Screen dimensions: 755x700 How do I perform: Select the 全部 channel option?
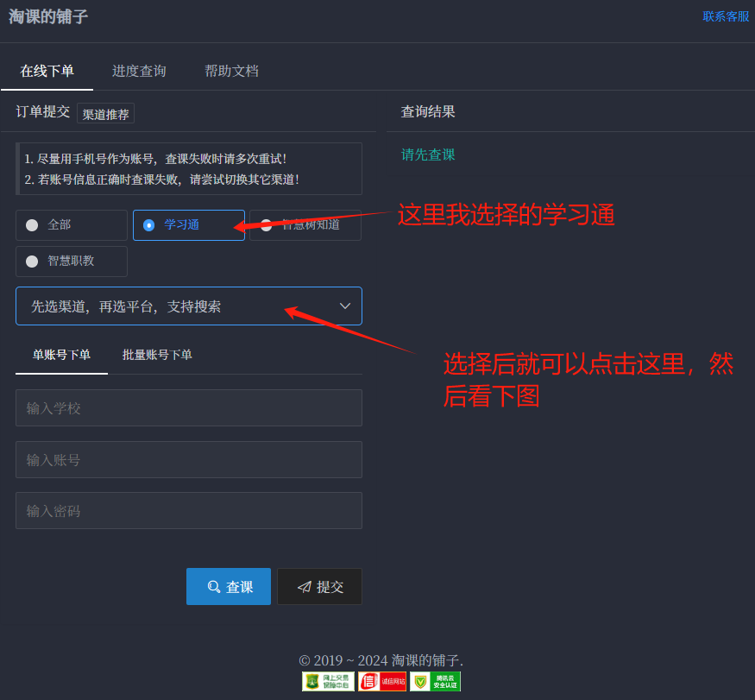tap(71, 224)
